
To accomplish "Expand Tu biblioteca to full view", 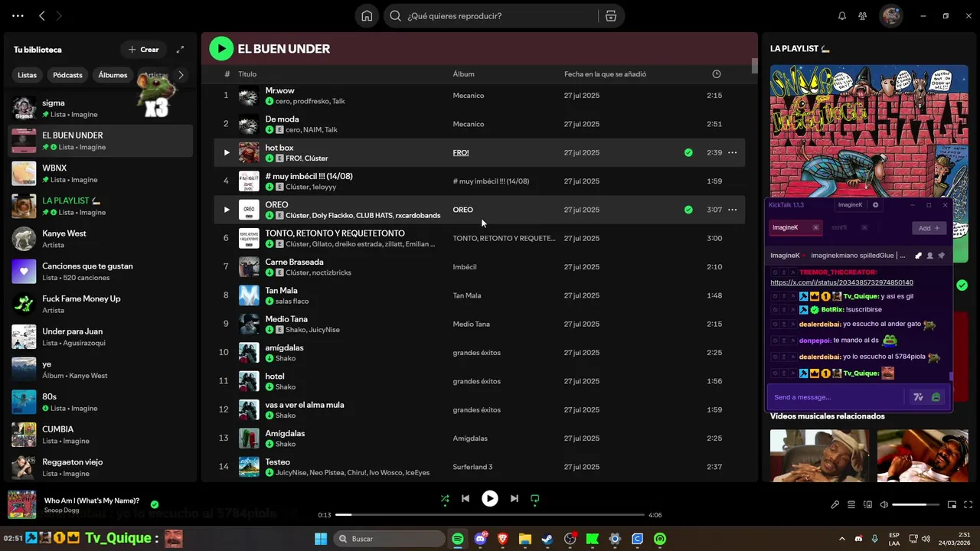I will click(180, 50).
